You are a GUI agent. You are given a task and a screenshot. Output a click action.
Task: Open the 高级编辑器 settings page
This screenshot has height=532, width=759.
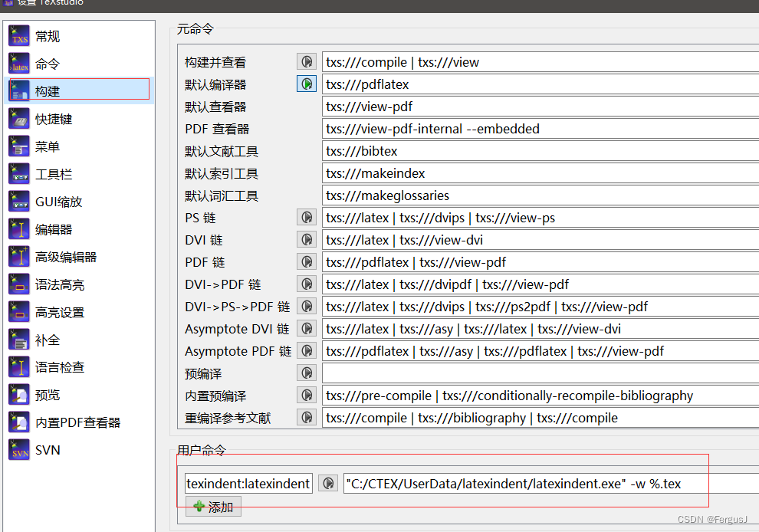pyautogui.click(x=80, y=257)
